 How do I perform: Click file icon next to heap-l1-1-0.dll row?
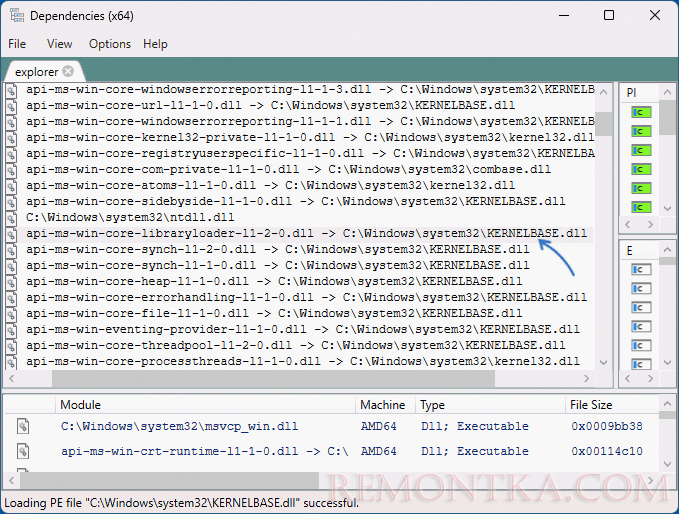pos(11,283)
